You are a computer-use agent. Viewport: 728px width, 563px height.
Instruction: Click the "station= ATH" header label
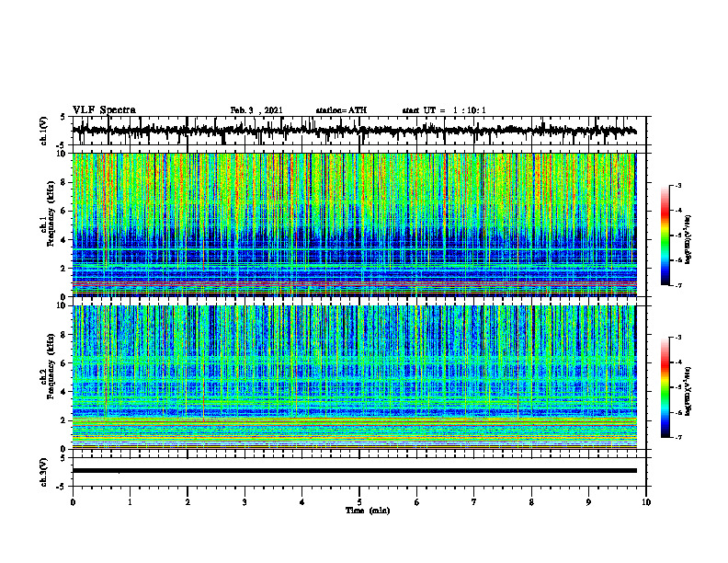(x=341, y=110)
